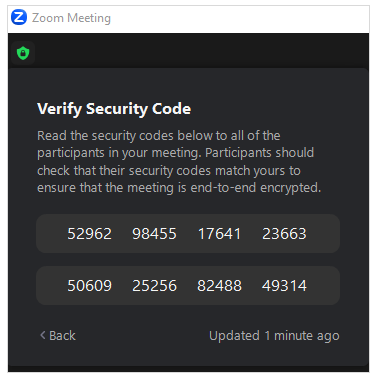
Task: Click the Back chevron arrow
Action: [43, 335]
